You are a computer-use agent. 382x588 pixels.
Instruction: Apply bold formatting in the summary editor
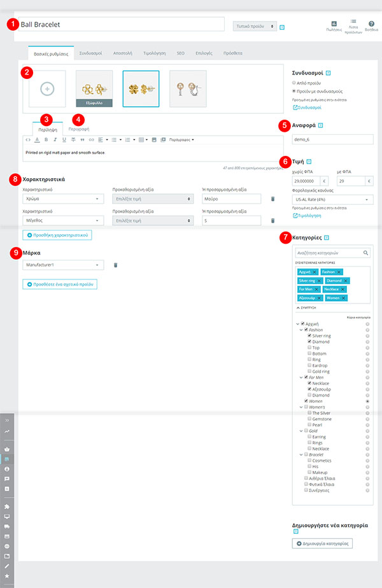click(x=46, y=140)
